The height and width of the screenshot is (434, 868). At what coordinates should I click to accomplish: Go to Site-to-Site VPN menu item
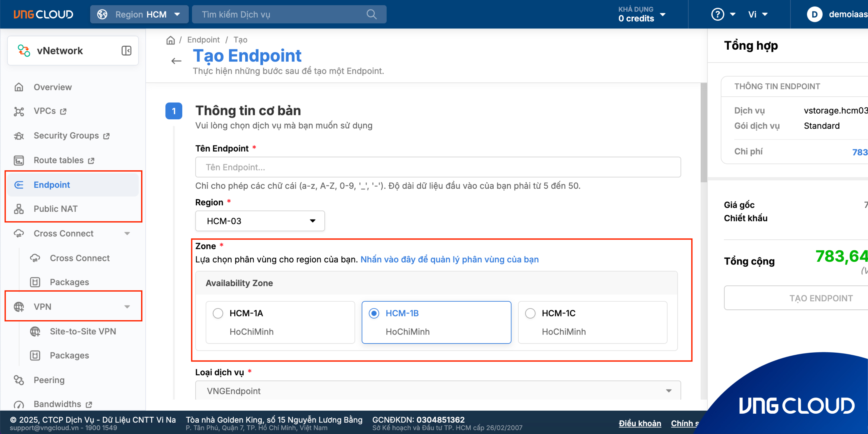click(83, 331)
